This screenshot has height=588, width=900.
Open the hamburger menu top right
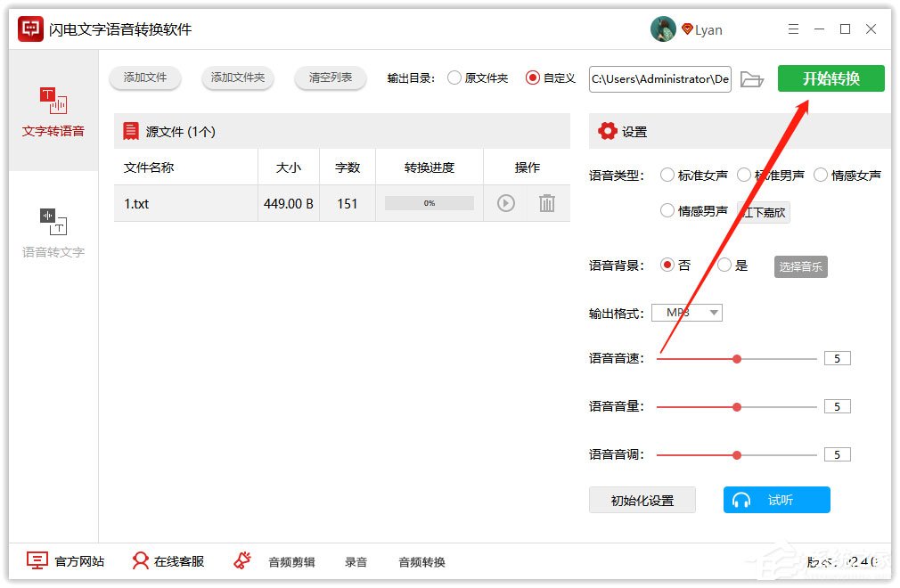tap(793, 29)
